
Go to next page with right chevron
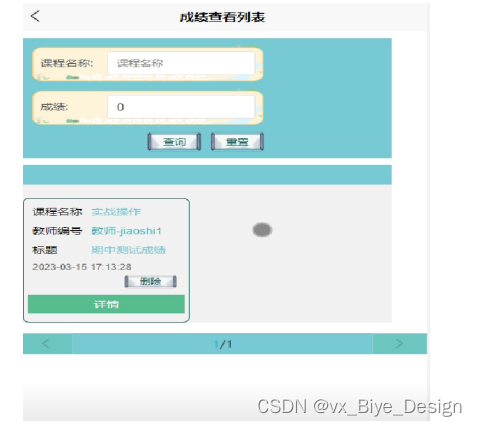coord(399,343)
